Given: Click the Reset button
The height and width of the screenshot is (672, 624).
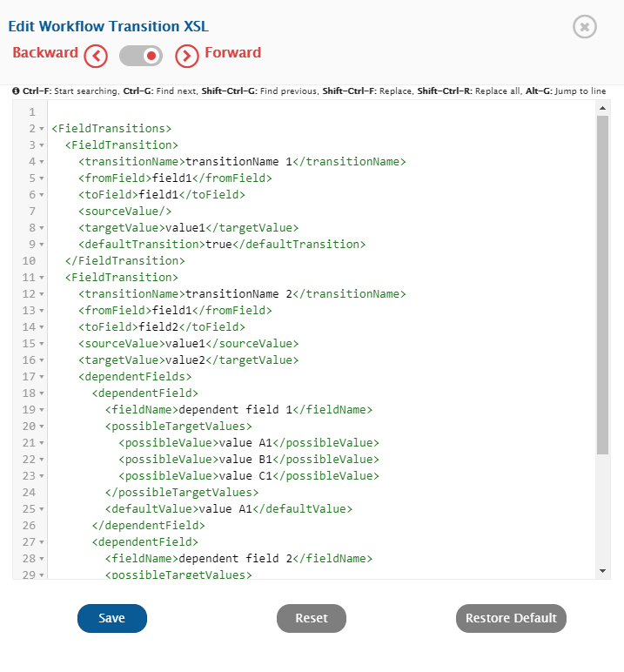Looking at the screenshot, I should coord(312,618).
